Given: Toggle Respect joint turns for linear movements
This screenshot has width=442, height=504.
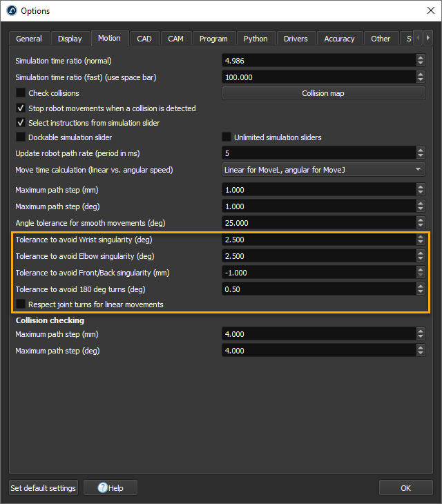Looking at the screenshot, I should click(21, 304).
